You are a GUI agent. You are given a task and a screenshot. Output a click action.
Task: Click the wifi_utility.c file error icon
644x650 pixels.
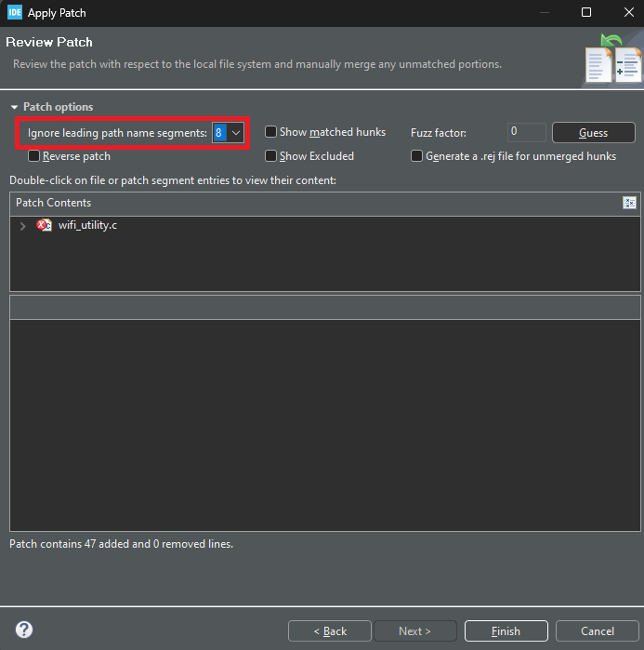(44, 225)
